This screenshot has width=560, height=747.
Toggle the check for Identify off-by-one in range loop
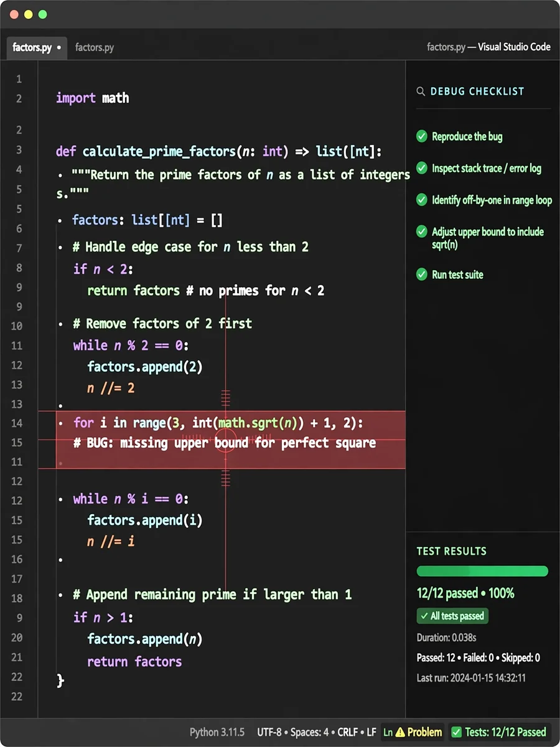pos(422,200)
